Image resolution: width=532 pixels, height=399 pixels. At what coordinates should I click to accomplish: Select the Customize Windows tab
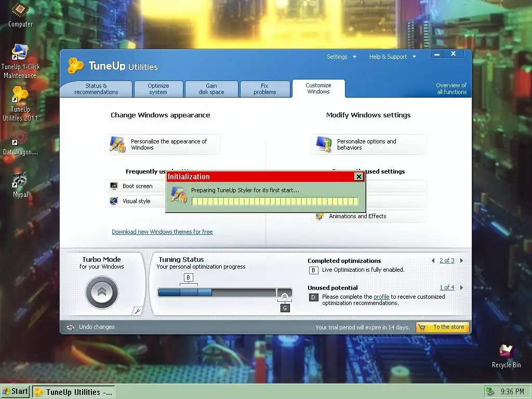pos(318,88)
